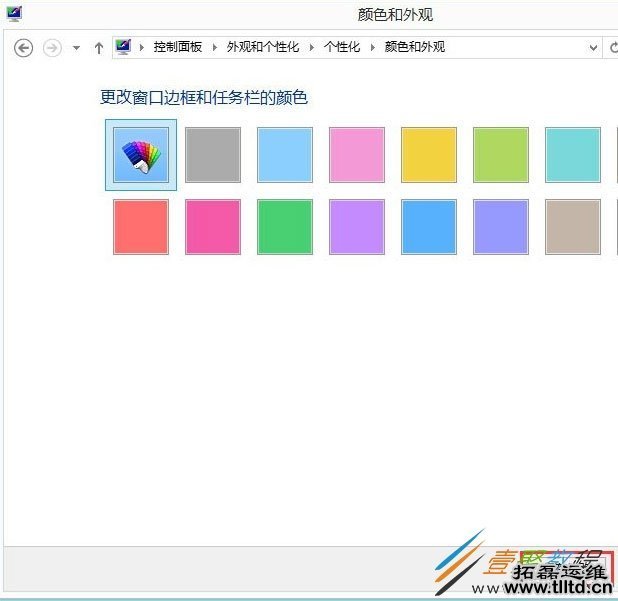The image size is (618, 601).
Task: Choose the teal color swatch
Action: tap(573, 155)
